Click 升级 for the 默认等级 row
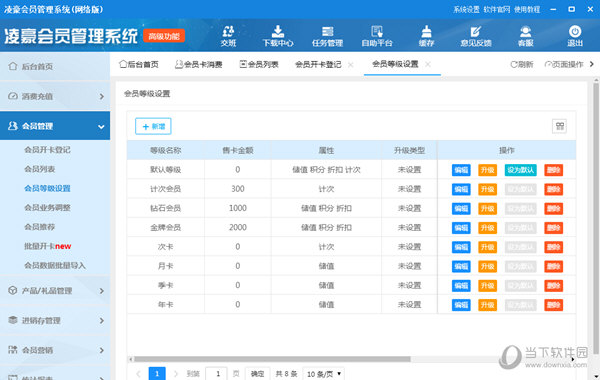 click(x=488, y=170)
